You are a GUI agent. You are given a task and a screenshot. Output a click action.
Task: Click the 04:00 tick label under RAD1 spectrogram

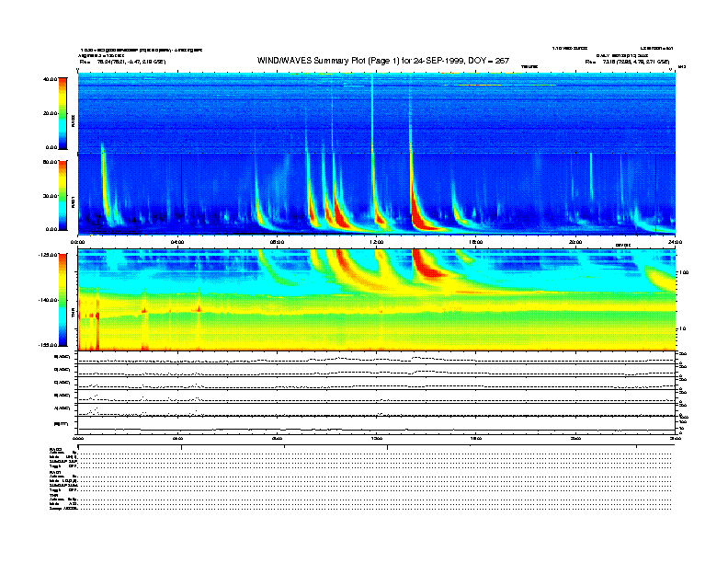[177, 242]
